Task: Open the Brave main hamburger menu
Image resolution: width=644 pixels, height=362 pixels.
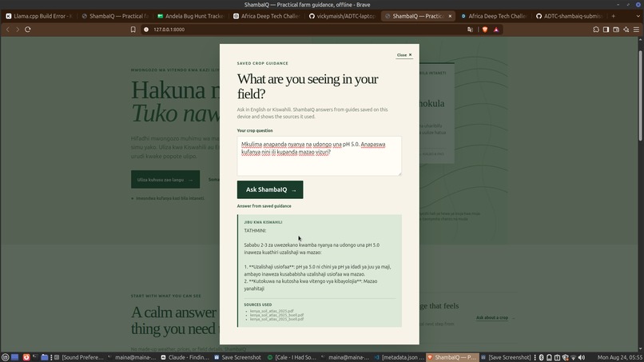Action: pyautogui.click(x=636, y=30)
